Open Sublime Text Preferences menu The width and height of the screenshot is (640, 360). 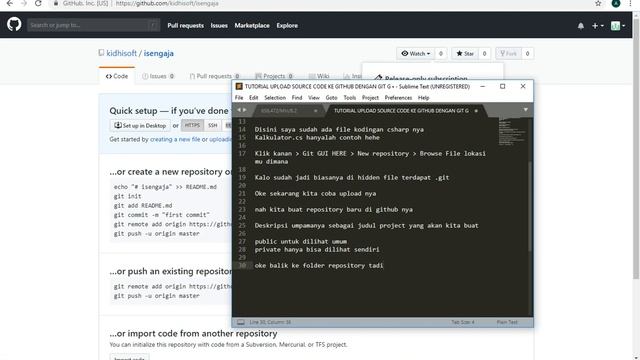pos(398,98)
